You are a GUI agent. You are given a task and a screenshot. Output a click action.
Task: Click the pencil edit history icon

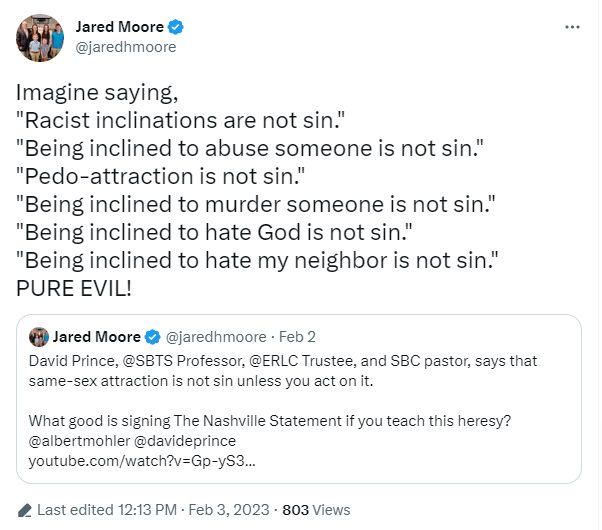(x=25, y=510)
